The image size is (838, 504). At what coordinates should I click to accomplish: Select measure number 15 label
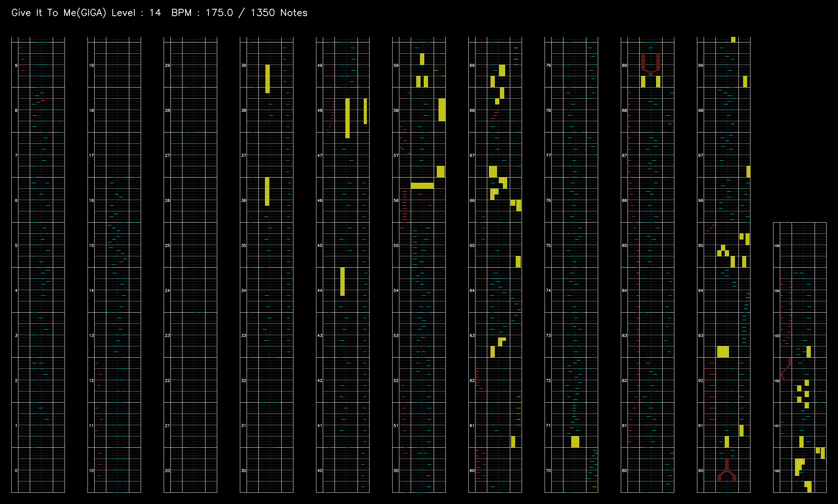(91, 245)
